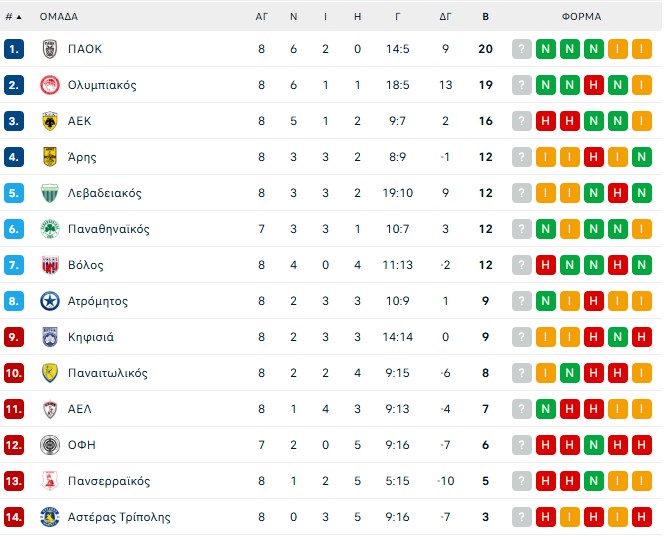Viewport: 666px width, 536px height.
Task: Click the Ατρόμητος star logo
Action: [x=50, y=301]
